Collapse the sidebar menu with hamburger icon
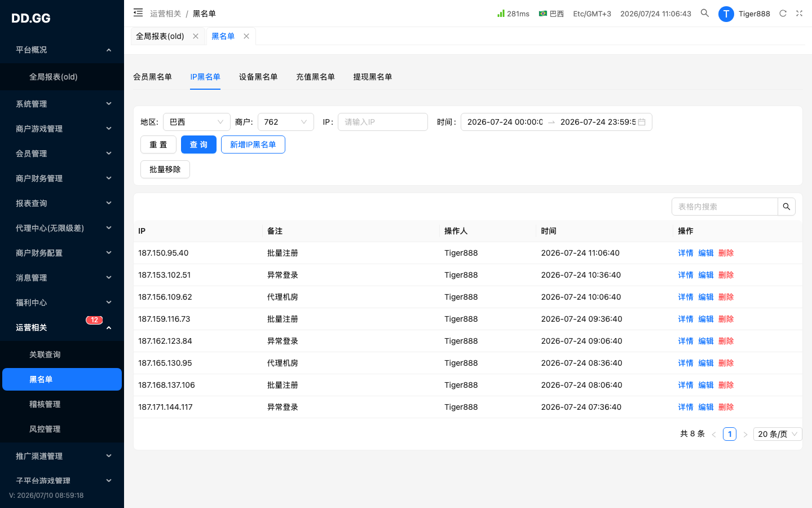The image size is (812, 508). click(138, 12)
